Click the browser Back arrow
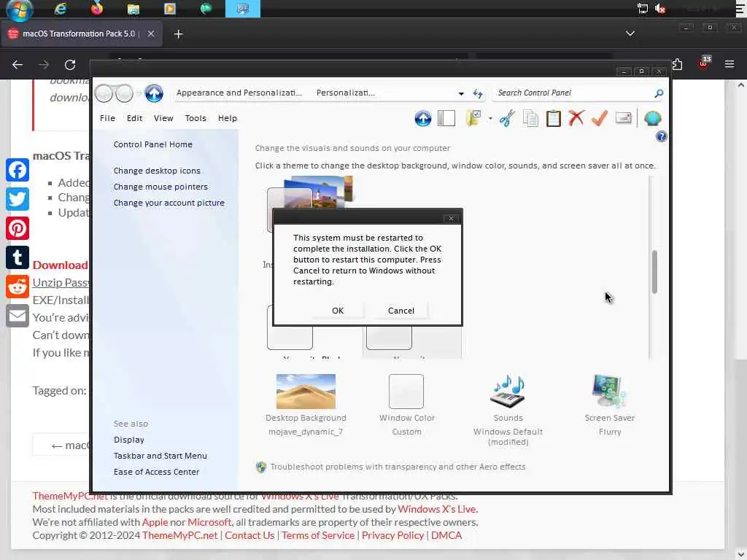This screenshot has height=560, width=747. click(x=18, y=64)
